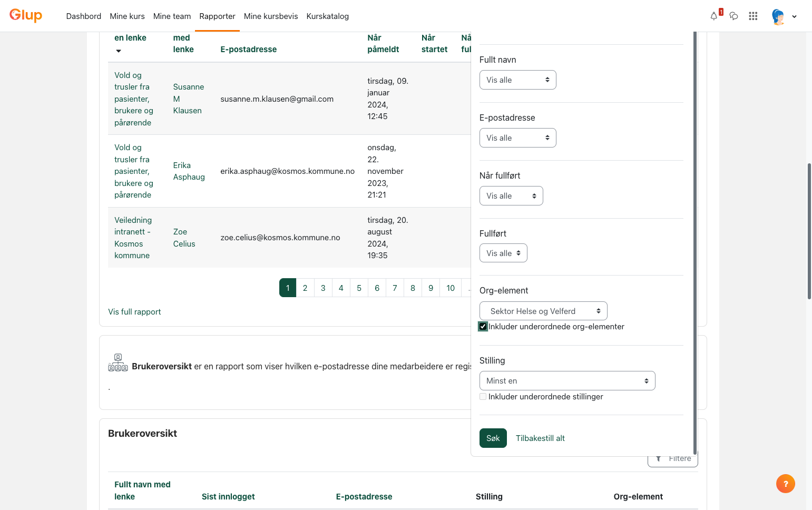Click the Søk button
Image resolution: width=812 pixels, height=510 pixels.
click(x=493, y=438)
